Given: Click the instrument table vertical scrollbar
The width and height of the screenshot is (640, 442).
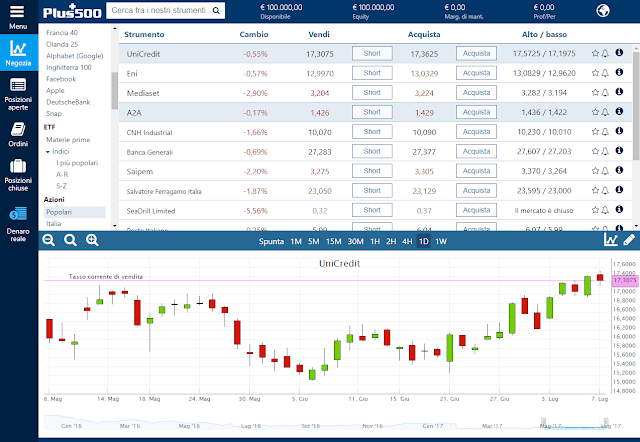Looking at the screenshot, I should coord(636,106).
